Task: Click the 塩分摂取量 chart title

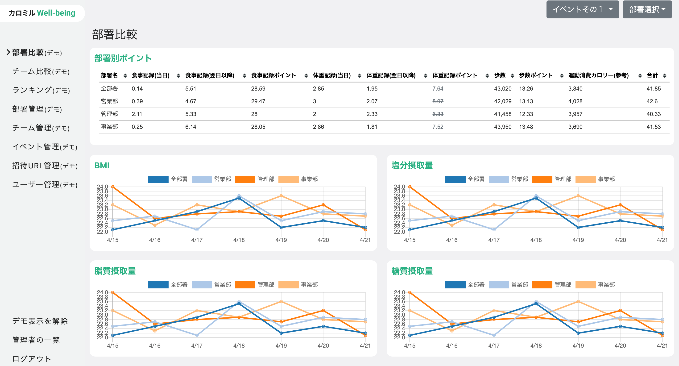Action: pyautogui.click(x=412, y=165)
